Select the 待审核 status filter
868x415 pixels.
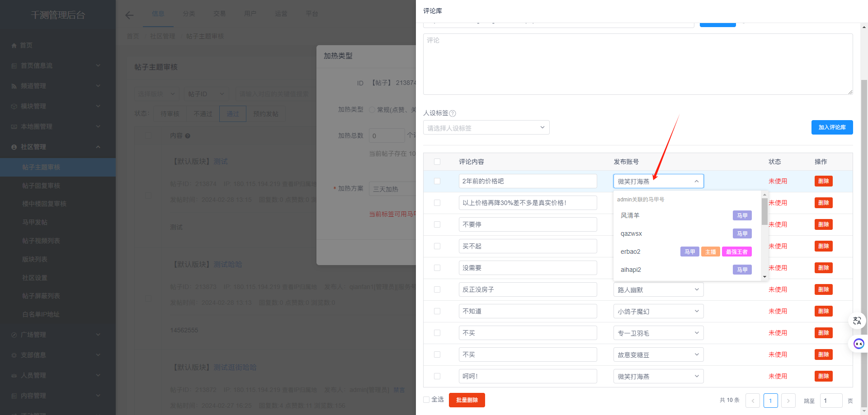tap(170, 114)
